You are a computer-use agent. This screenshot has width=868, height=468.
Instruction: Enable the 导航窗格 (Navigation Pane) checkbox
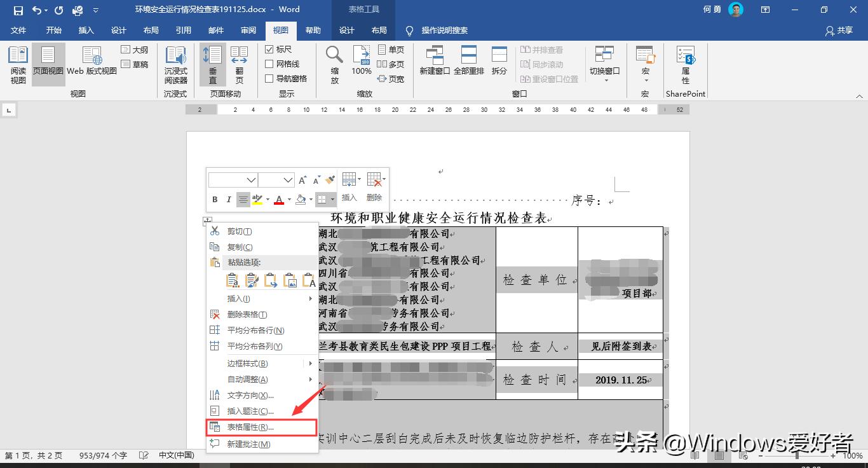tap(269, 77)
